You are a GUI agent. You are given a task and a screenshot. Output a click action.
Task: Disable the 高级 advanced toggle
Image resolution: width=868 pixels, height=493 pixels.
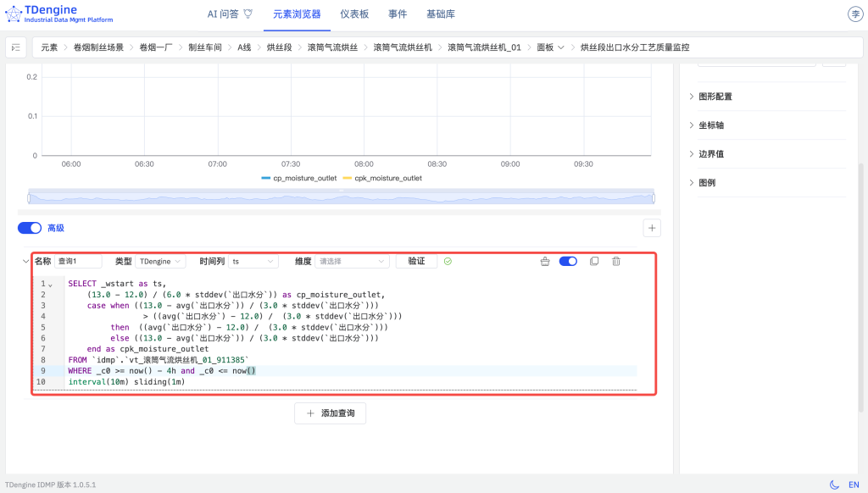tap(29, 228)
